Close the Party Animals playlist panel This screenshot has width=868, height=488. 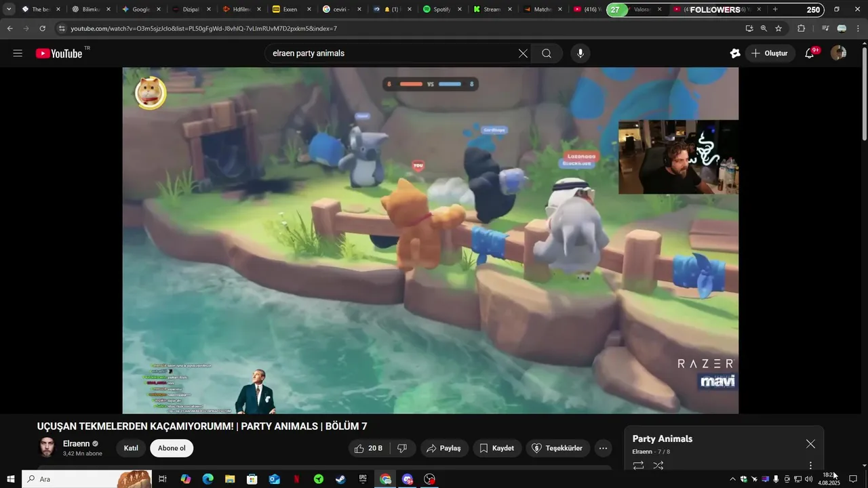coord(810,444)
